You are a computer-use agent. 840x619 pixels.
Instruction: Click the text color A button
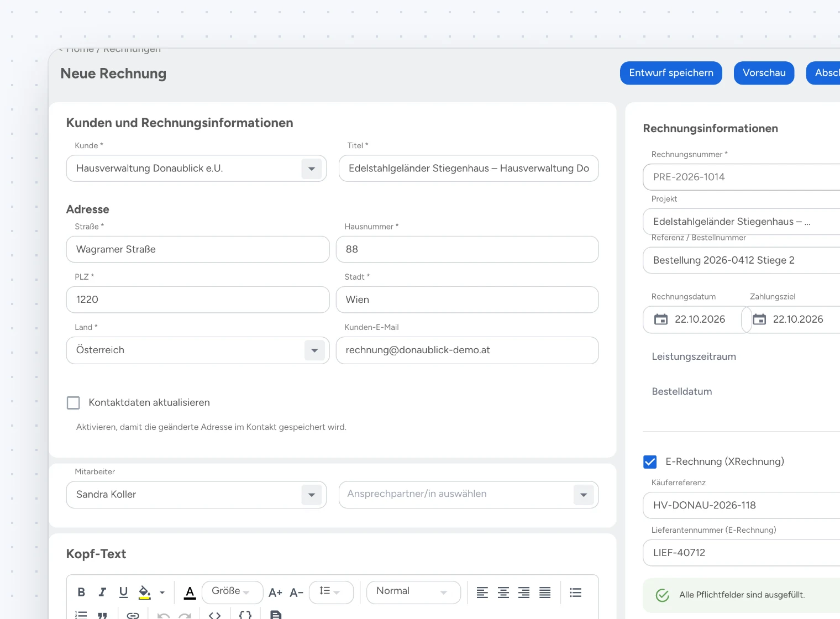(x=190, y=592)
